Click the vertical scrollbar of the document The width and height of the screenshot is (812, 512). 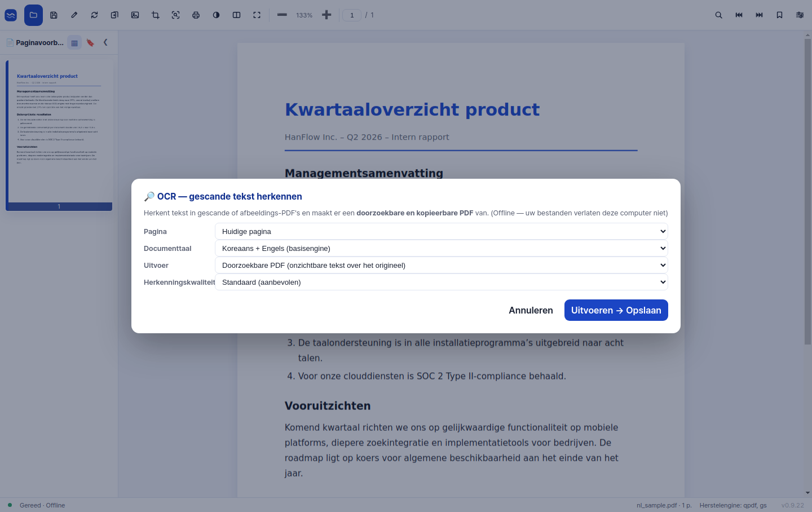(x=807, y=192)
